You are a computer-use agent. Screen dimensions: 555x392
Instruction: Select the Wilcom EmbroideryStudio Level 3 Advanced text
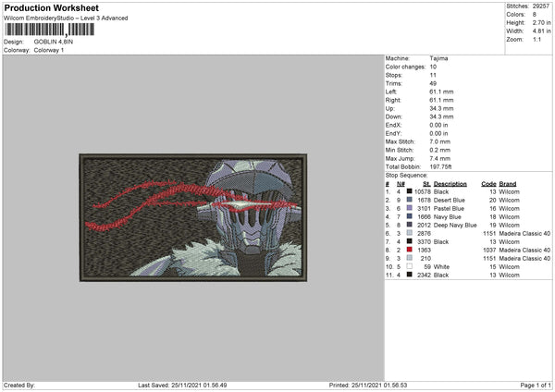[x=66, y=18]
